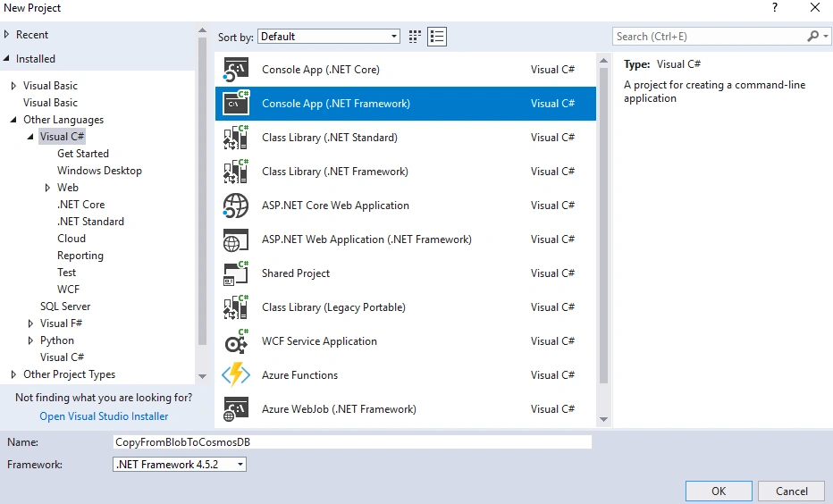The image size is (833, 504).
Task: Expand the Recent section
Action: point(7,34)
